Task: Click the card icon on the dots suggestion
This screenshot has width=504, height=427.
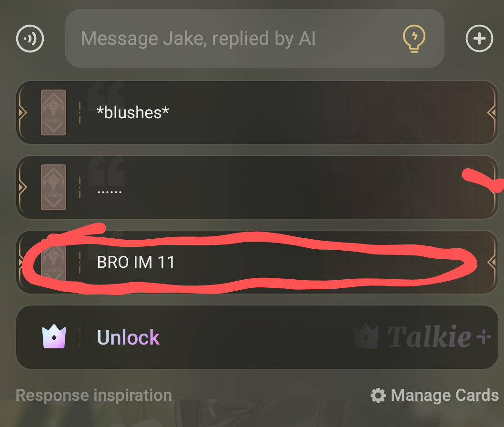Action: pyautogui.click(x=53, y=187)
